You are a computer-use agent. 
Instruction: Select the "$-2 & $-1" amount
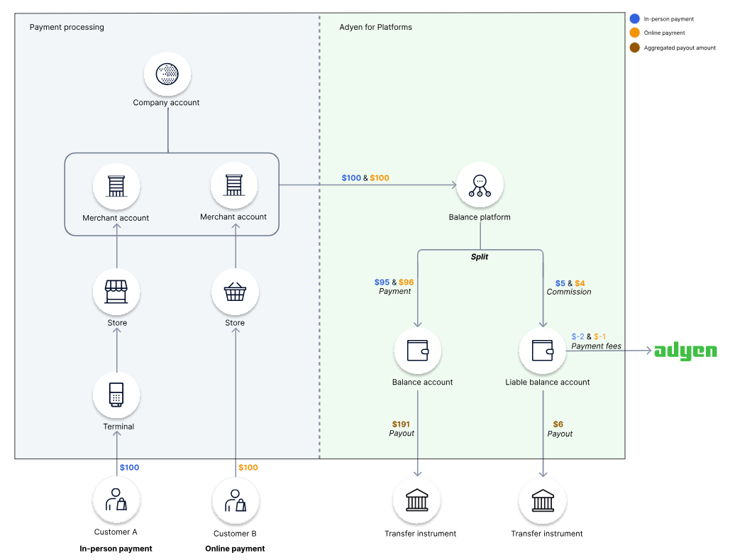(589, 336)
